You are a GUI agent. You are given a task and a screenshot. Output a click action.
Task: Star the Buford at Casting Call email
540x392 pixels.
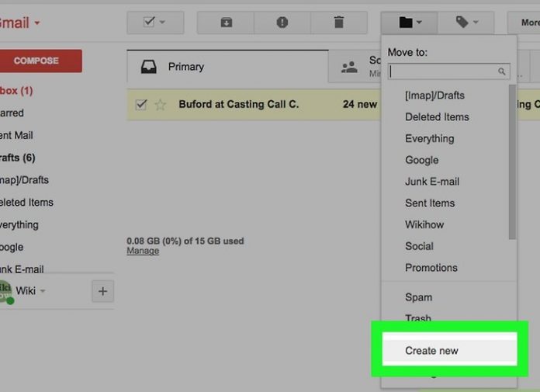coord(161,104)
